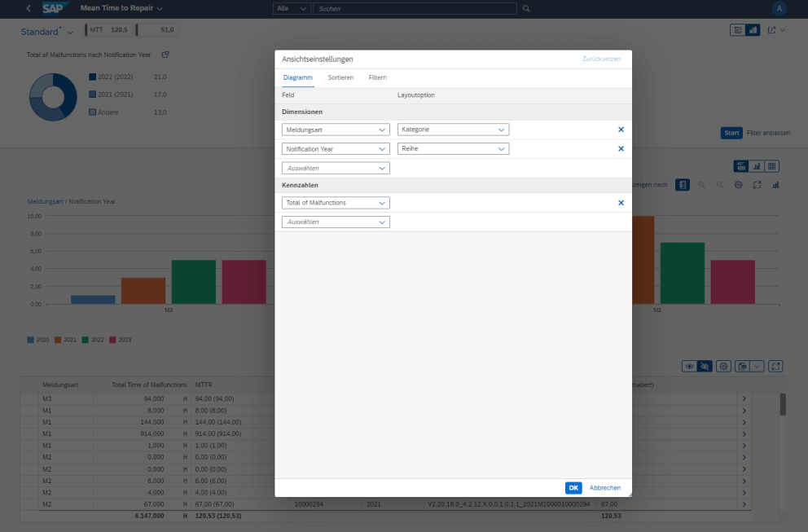
Task: Open the chart settings gear icon
Action: (738, 185)
